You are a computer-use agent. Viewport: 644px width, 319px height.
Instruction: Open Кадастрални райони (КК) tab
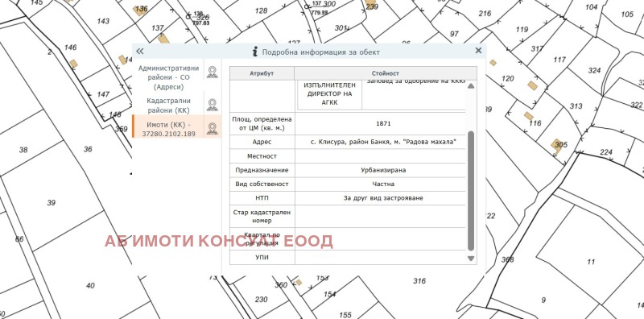[169, 106]
